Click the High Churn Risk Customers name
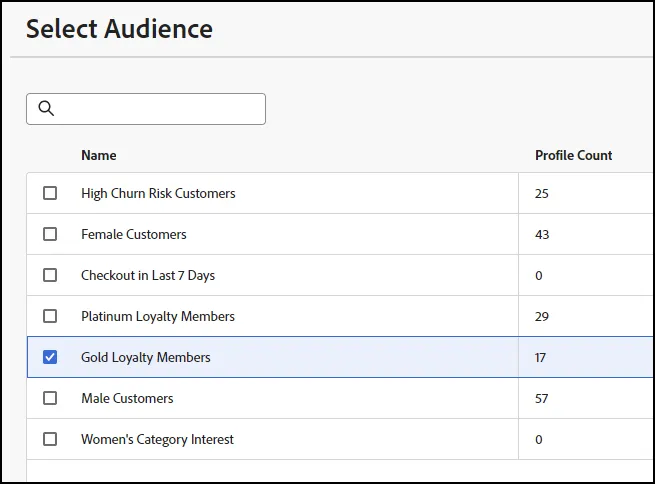The image size is (655, 484). pyautogui.click(x=158, y=193)
